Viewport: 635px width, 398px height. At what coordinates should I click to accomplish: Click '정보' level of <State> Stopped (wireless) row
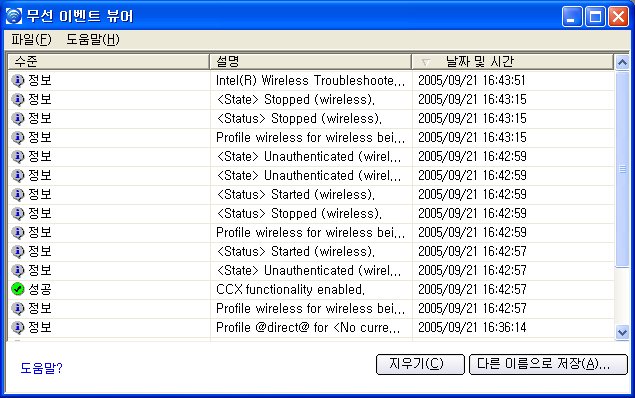pyautogui.click(x=40, y=100)
